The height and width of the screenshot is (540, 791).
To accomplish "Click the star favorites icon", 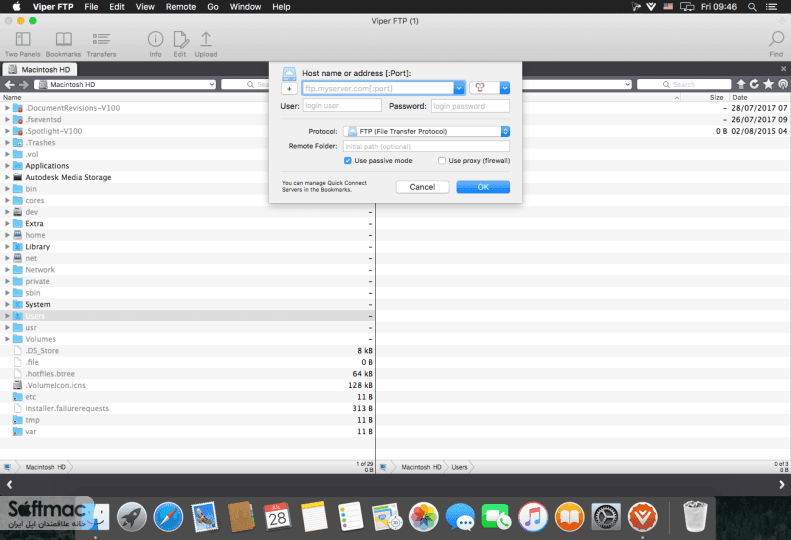I will [768, 84].
